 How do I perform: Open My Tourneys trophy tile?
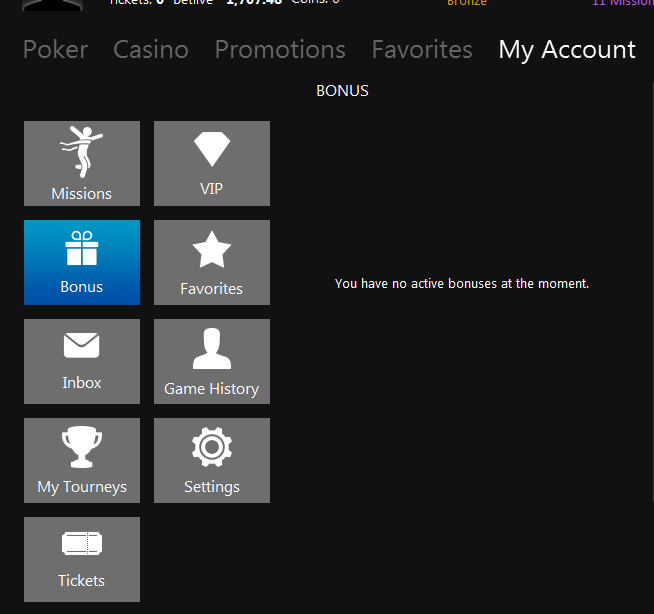[82, 460]
